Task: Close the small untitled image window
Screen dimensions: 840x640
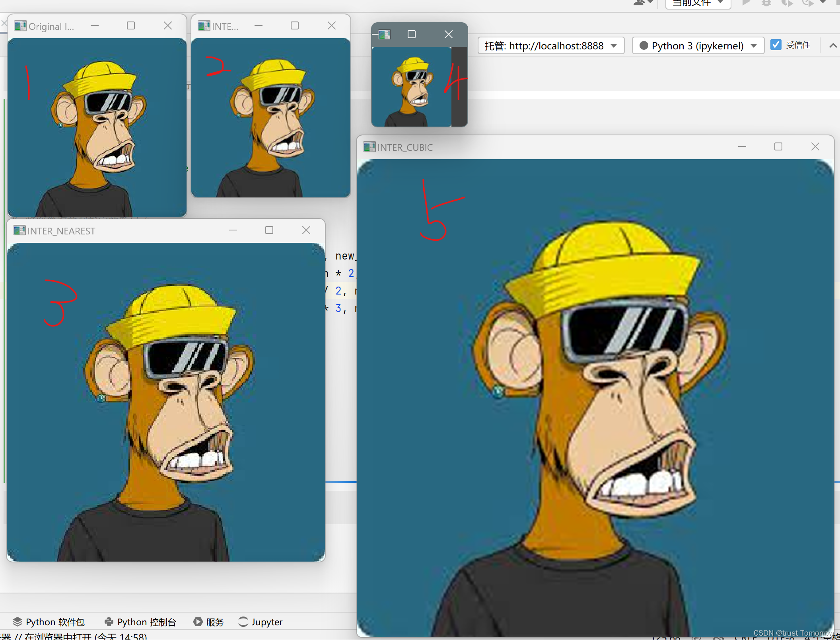Action: (449, 34)
